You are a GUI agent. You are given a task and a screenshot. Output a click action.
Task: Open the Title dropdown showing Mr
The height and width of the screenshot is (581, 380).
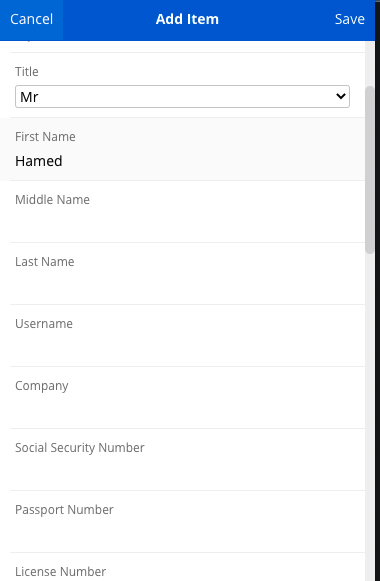coord(182,97)
